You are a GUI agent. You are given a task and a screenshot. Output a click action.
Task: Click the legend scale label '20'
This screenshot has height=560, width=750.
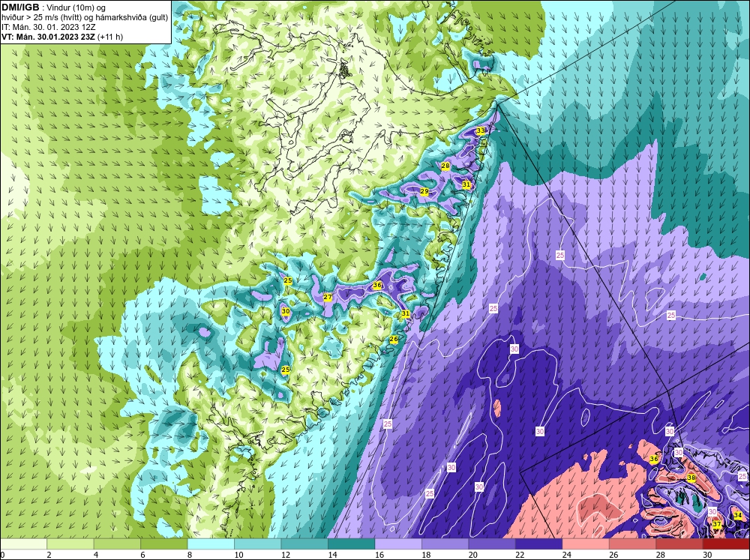coord(473,555)
